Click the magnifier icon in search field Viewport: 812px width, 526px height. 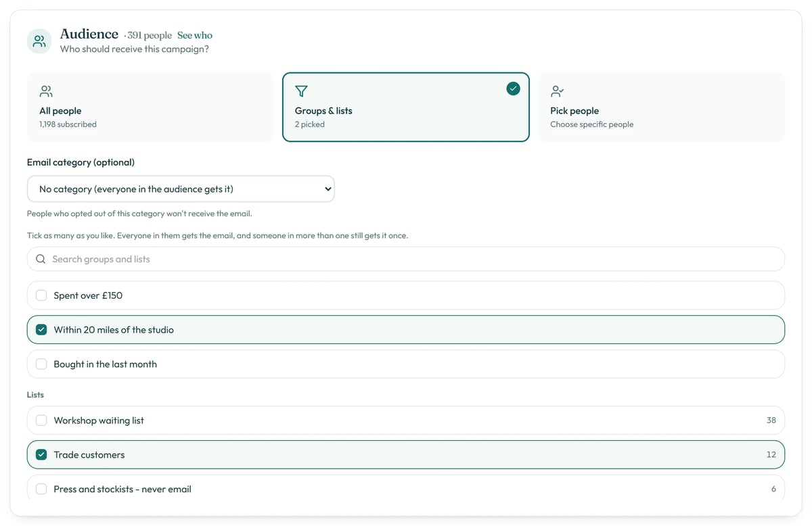tap(41, 259)
